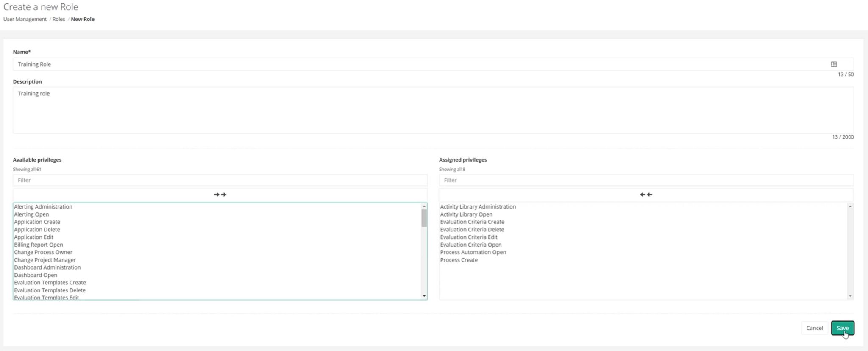The height and width of the screenshot is (351, 868).
Task: Select Application Create privilege
Action: pyautogui.click(x=37, y=222)
